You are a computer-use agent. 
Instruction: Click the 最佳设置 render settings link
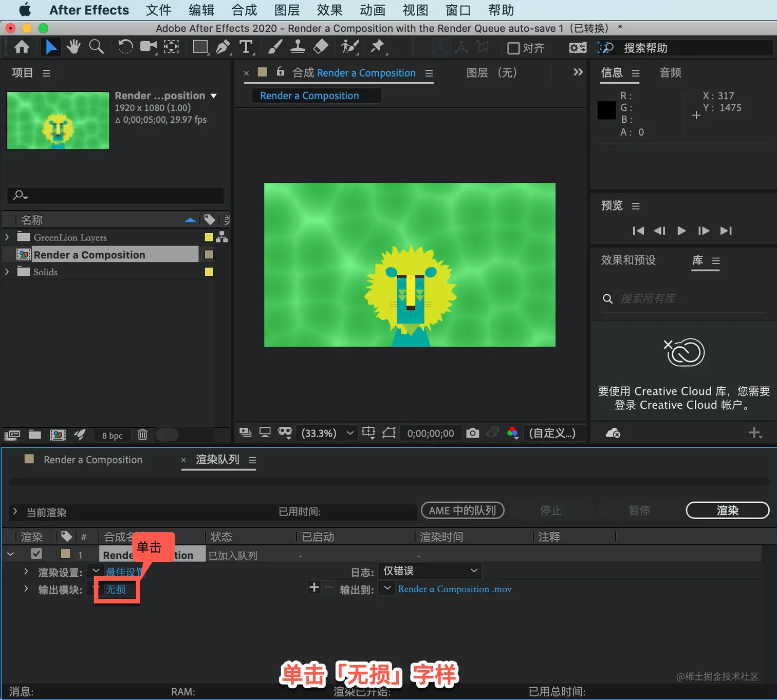coord(124,572)
